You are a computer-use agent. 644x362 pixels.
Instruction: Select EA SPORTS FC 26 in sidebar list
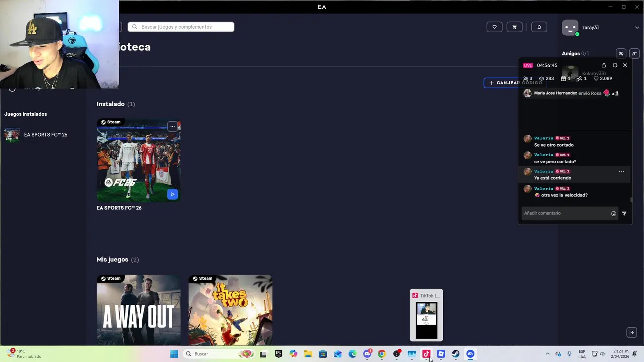click(x=43, y=135)
